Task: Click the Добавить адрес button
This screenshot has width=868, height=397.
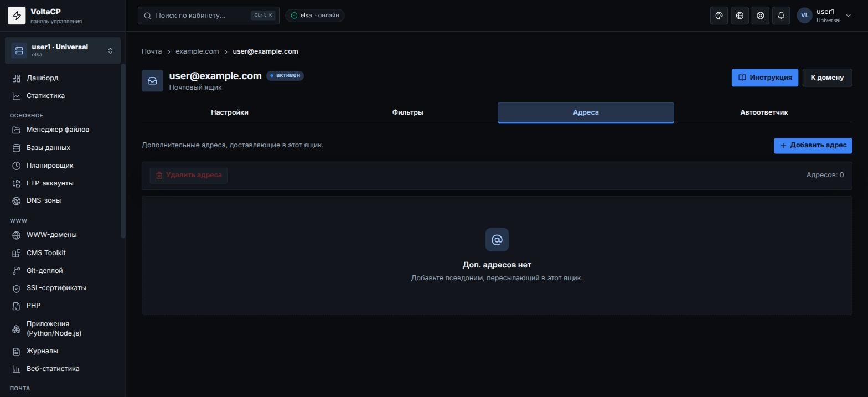Action: click(813, 146)
